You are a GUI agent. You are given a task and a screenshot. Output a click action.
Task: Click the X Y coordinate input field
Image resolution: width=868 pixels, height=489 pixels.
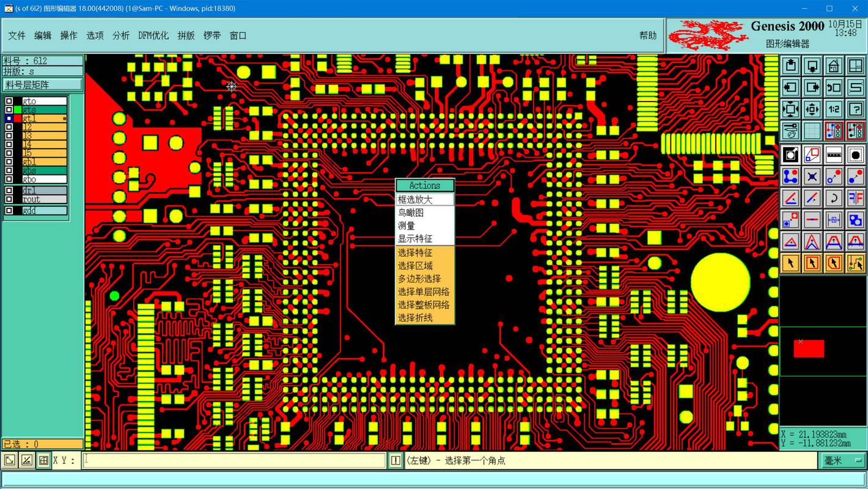click(x=234, y=460)
